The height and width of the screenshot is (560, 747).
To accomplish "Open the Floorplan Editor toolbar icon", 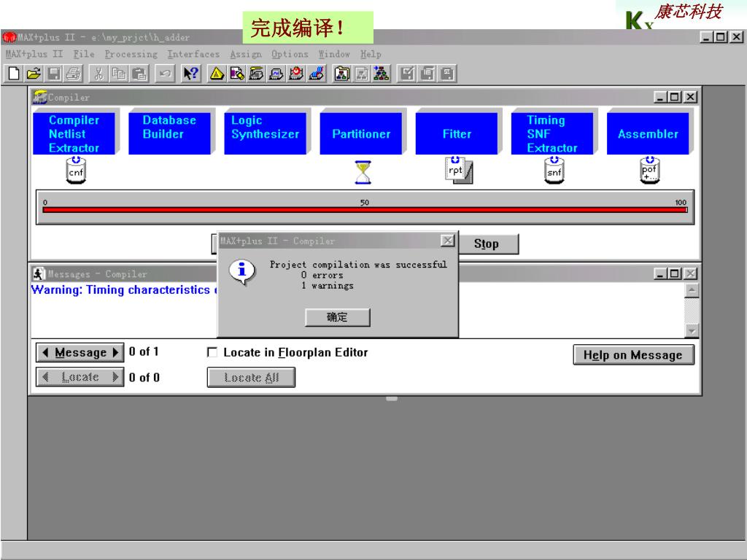I will 237,74.
